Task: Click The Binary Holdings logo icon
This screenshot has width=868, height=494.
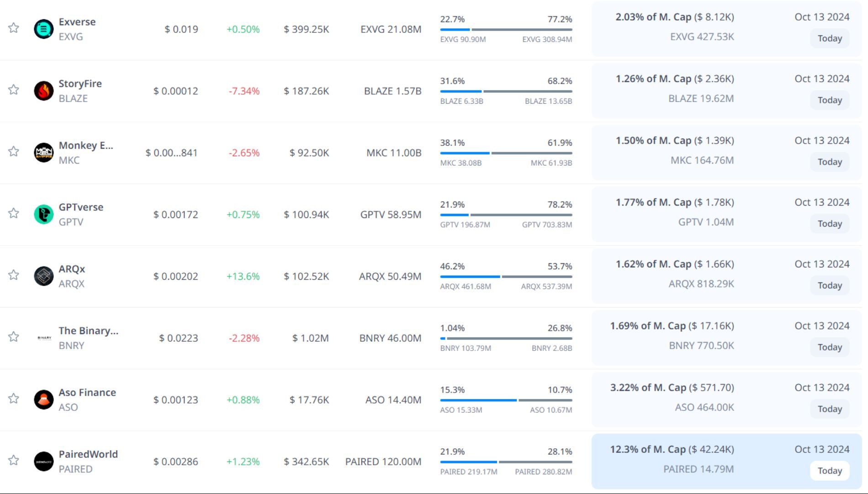Action: [x=44, y=338]
